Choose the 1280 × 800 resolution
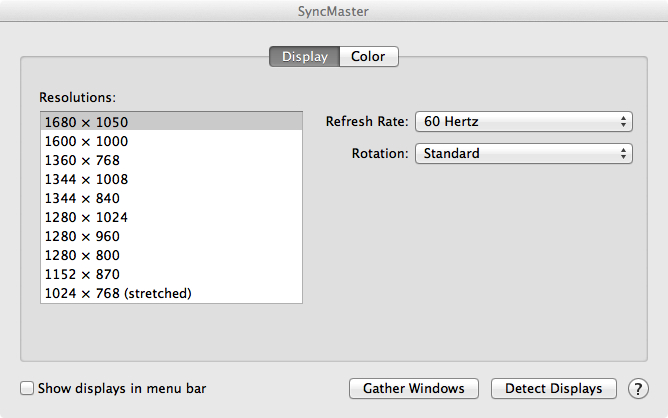Image resolution: width=668 pixels, height=418 pixels. 171,255
